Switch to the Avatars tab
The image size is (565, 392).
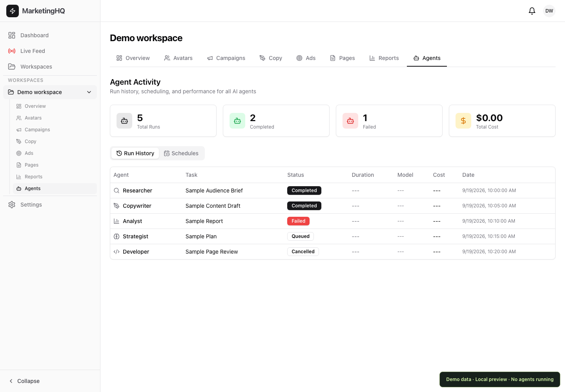(178, 58)
